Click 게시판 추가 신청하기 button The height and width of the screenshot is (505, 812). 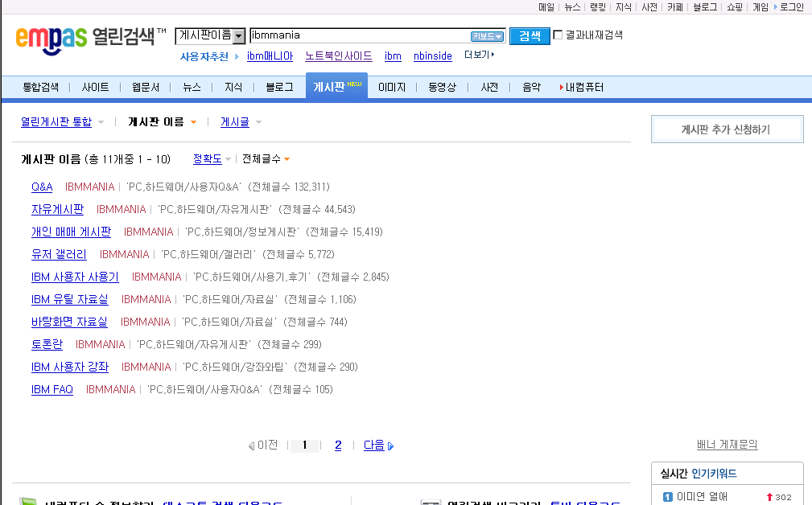[727, 129]
